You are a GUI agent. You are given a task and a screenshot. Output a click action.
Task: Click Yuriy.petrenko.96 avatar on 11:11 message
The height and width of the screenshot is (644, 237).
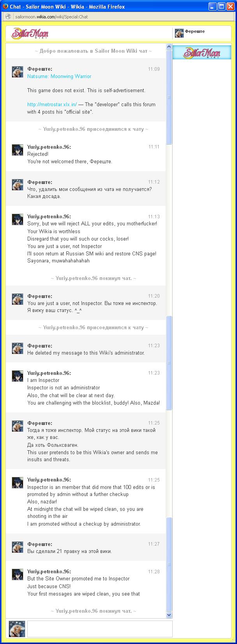18,150
